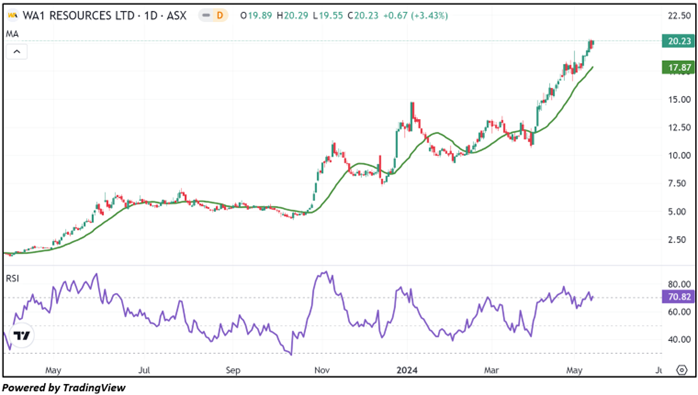Click the RSI 80.00 axis label
Viewport: 698px width, 395px height.
point(679,284)
